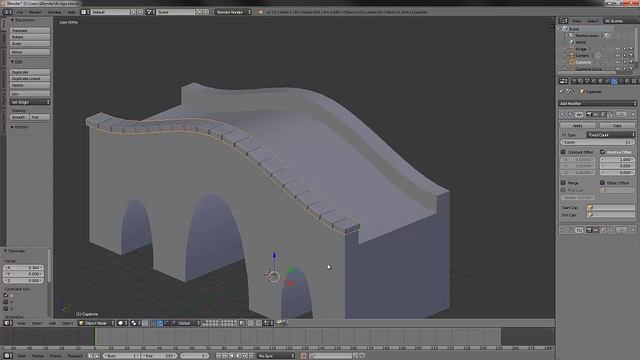Click the jump to first frame button
The image size is (640, 360).
pos(218,356)
